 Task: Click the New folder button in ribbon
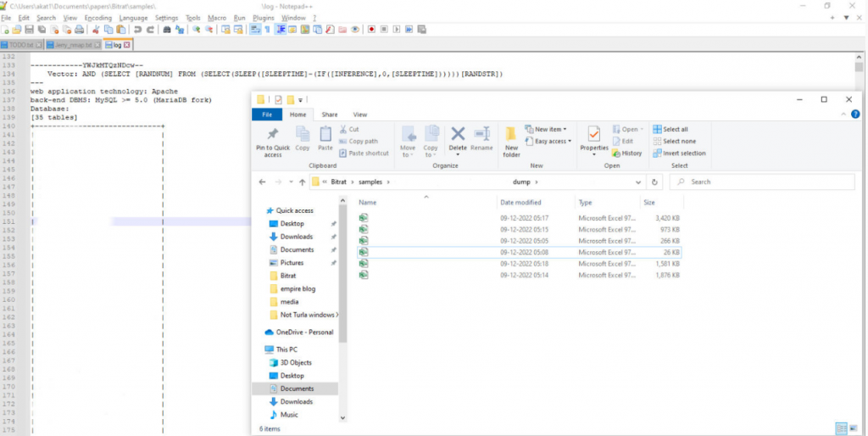511,142
